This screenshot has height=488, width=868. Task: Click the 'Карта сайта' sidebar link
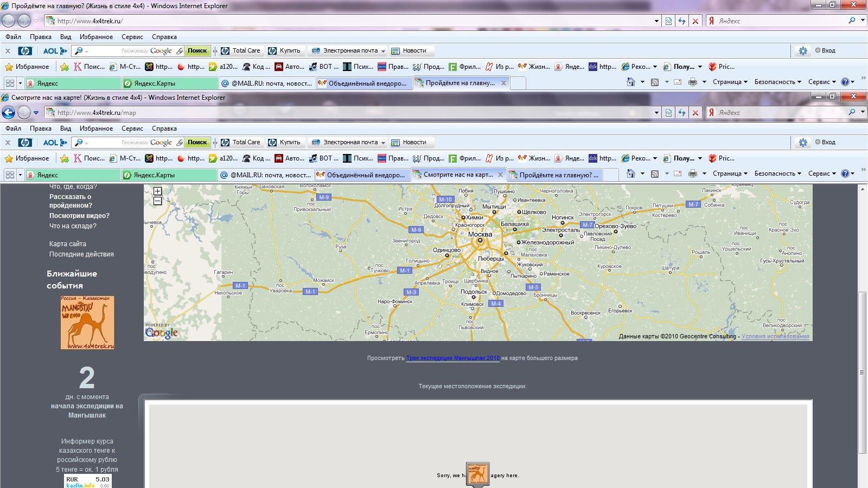[68, 244]
